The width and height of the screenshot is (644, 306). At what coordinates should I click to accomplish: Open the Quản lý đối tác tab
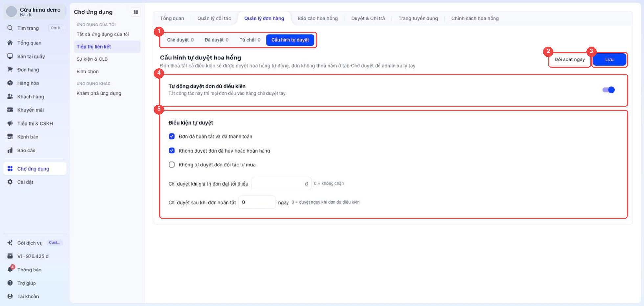point(214,18)
